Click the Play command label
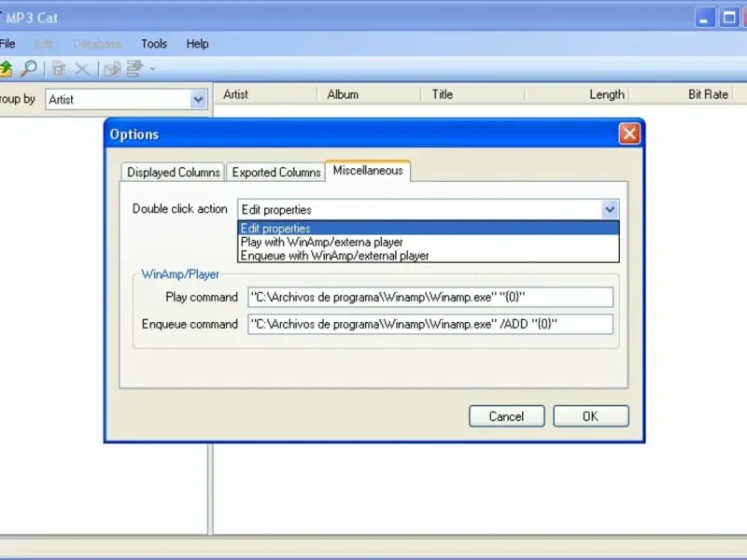The image size is (747, 560). (202, 297)
